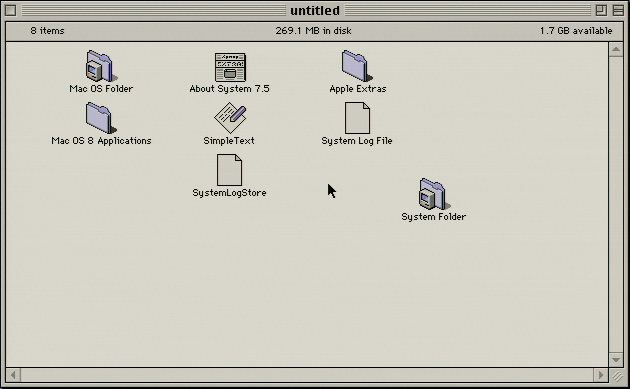Image resolution: width=630 pixels, height=389 pixels.
Task: Click the "1.7 GB available" status text
Action: point(576,31)
